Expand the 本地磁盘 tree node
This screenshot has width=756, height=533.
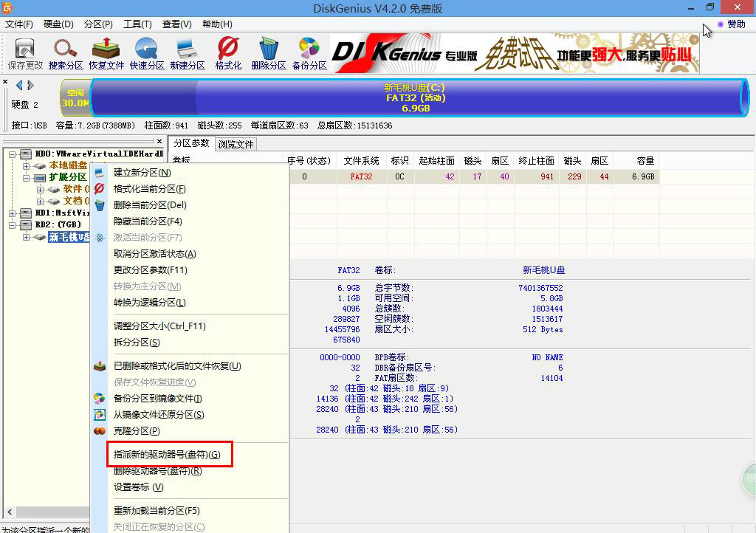[26, 166]
